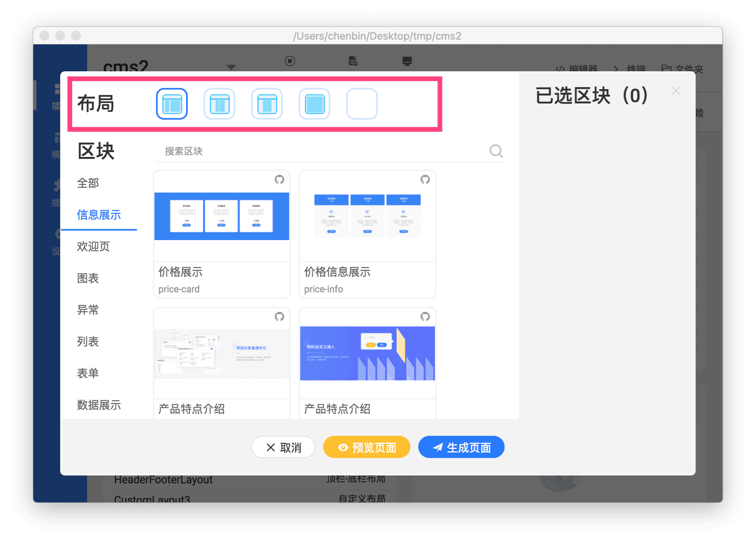Click the 价格信息展示 block title
756x542 pixels.
[x=337, y=272]
